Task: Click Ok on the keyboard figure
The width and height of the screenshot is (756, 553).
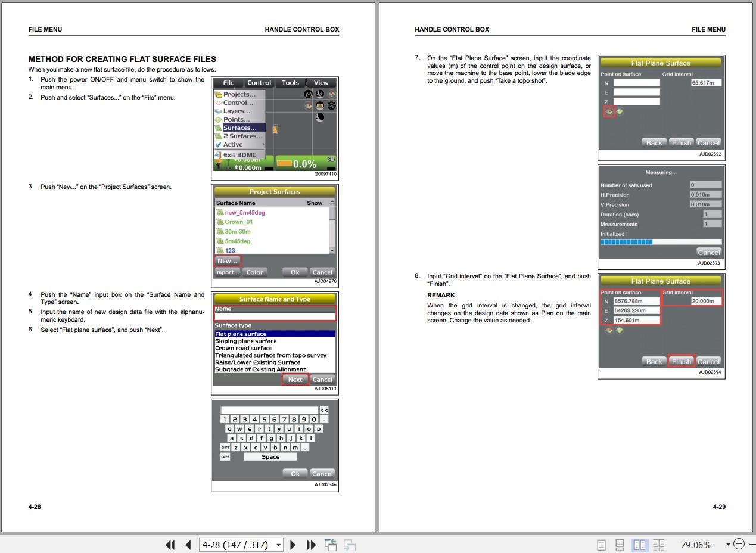Action: [295, 474]
